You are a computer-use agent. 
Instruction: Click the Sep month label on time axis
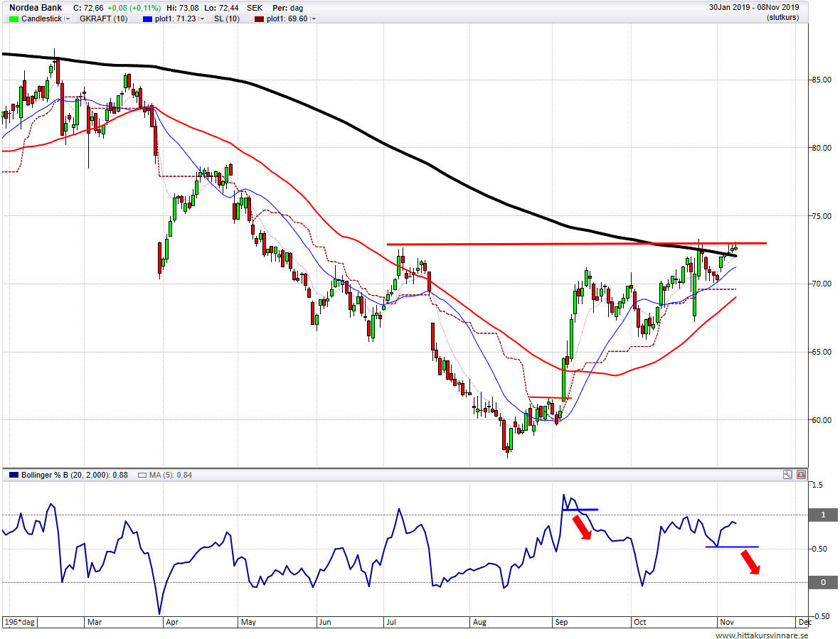pos(561,622)
